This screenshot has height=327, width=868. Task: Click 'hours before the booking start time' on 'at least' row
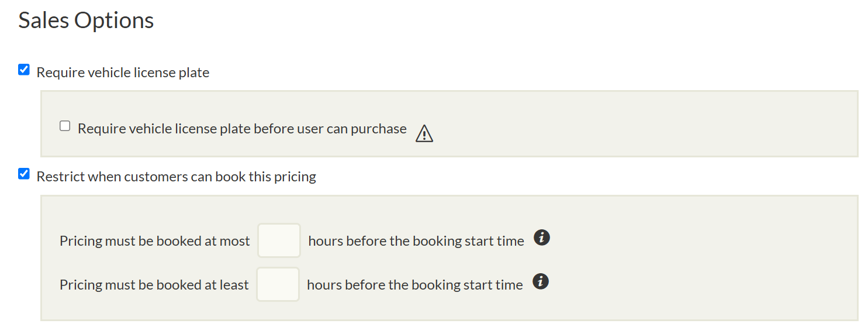point(414,285)
